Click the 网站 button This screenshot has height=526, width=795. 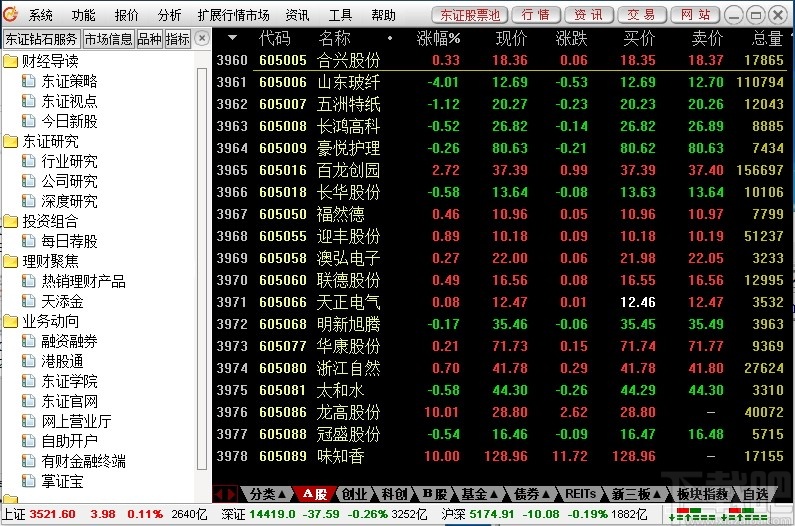(695, 15)
